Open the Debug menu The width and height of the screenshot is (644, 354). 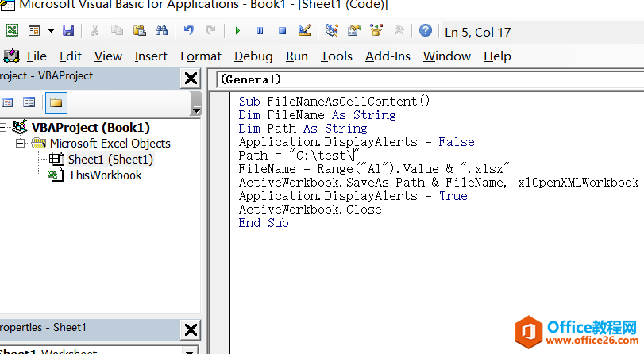[253, 56]
